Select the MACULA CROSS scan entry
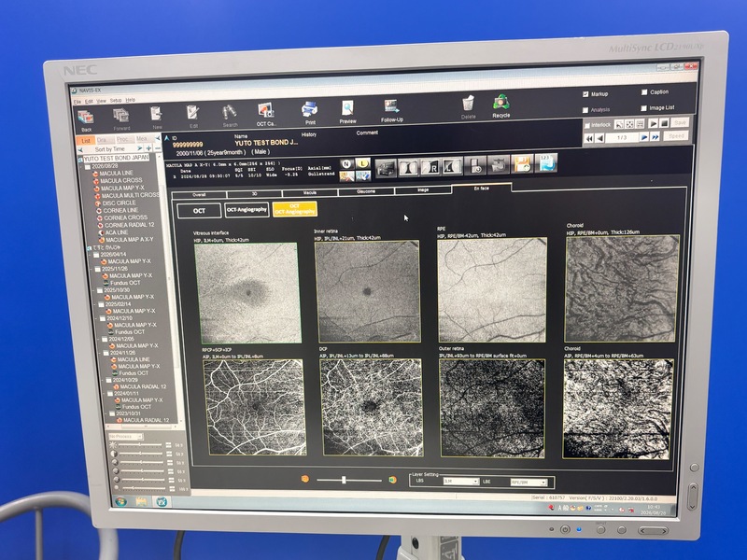The image size is (747, 560). (121, 180)
